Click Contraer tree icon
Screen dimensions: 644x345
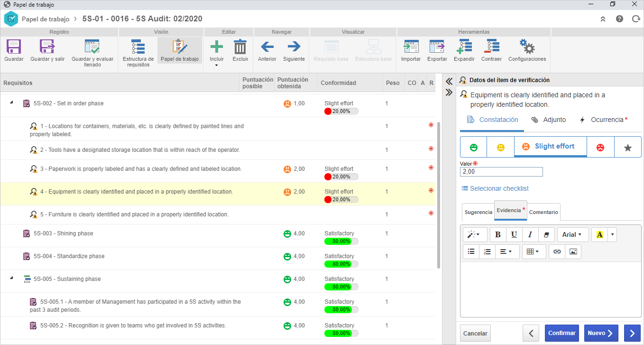pyautogui.click(x=491, y=47)
